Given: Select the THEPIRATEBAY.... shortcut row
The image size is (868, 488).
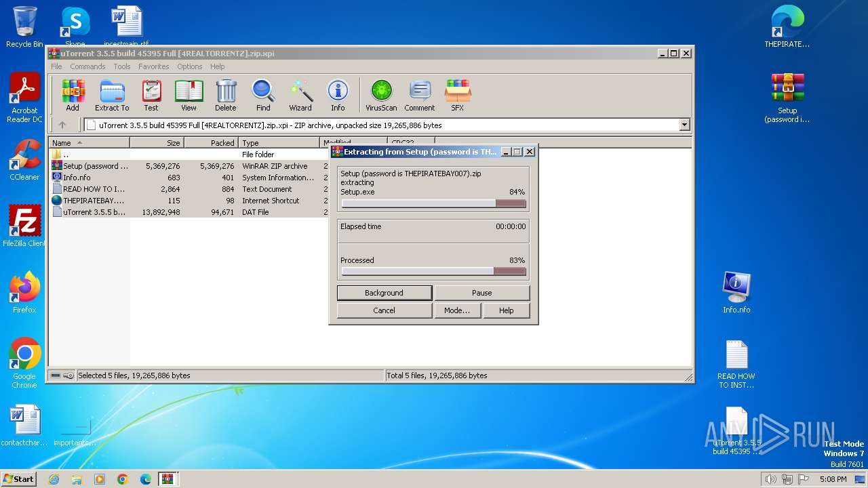Looking at the screenshot, I should click(x=189, y=201).
